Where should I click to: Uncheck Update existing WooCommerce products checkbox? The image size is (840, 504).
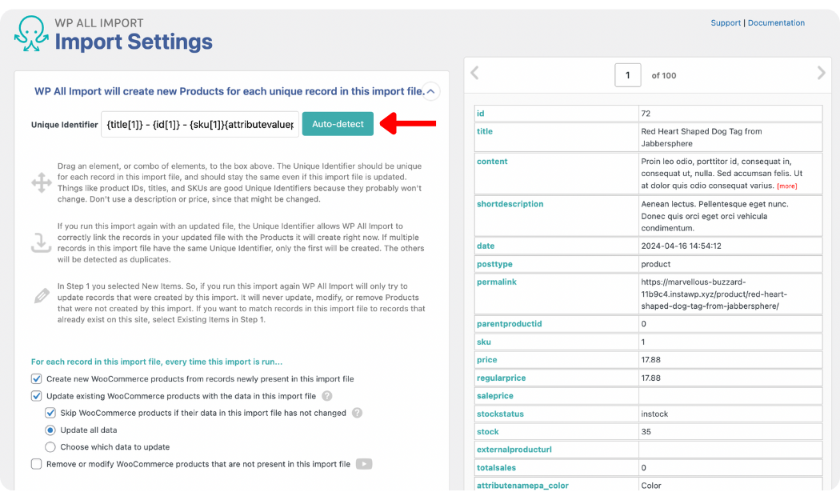coord(37,396)
